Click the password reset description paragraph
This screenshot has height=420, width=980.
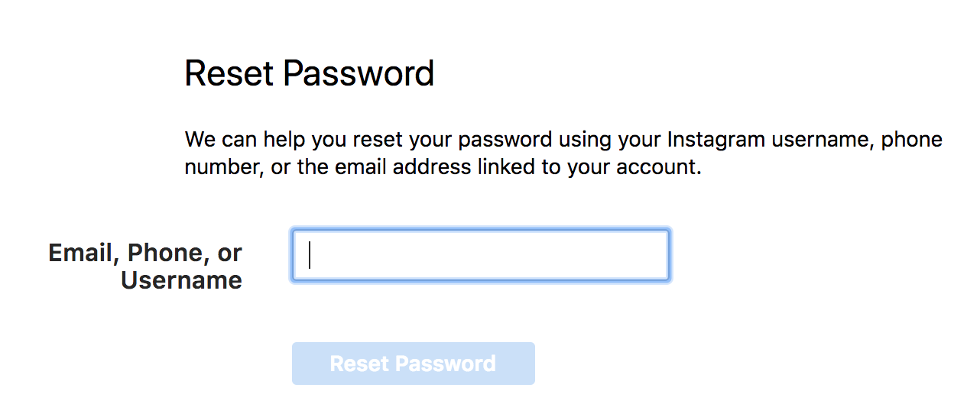pyautogui.click(x=563, y=153)
